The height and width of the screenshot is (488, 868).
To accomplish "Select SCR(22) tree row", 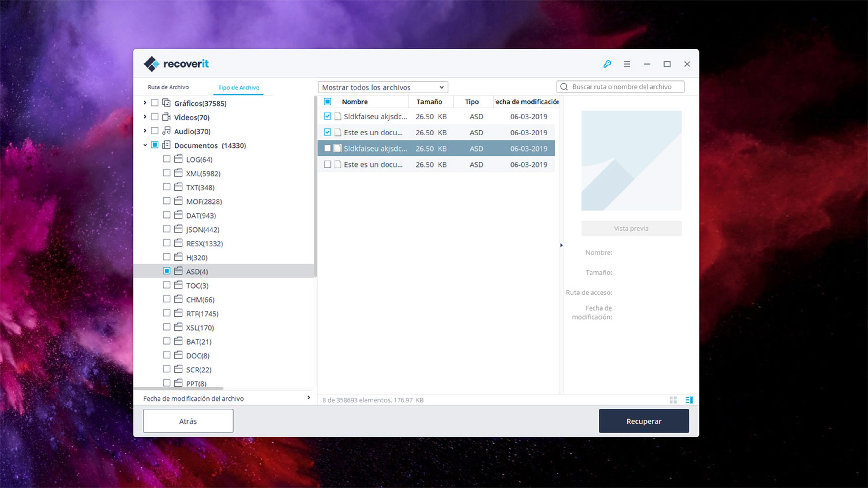I will click(x=224, y=369).
